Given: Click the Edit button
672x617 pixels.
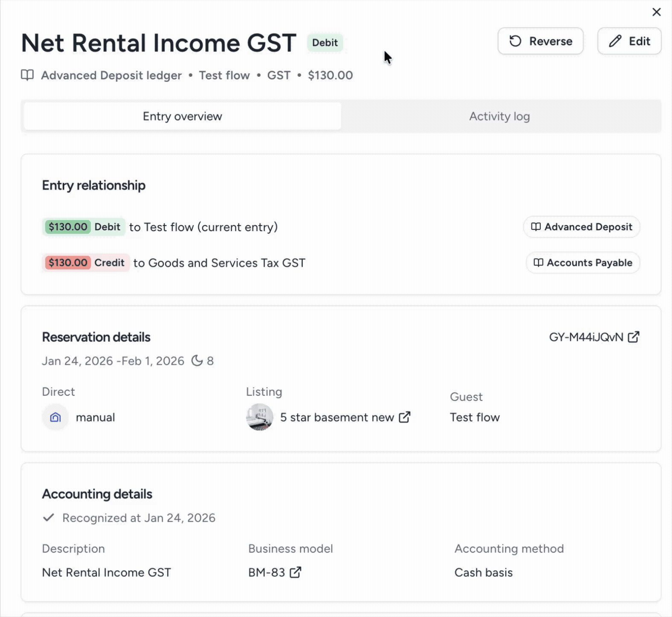Looking at the screenshot, I should click(x=629, y=41).
